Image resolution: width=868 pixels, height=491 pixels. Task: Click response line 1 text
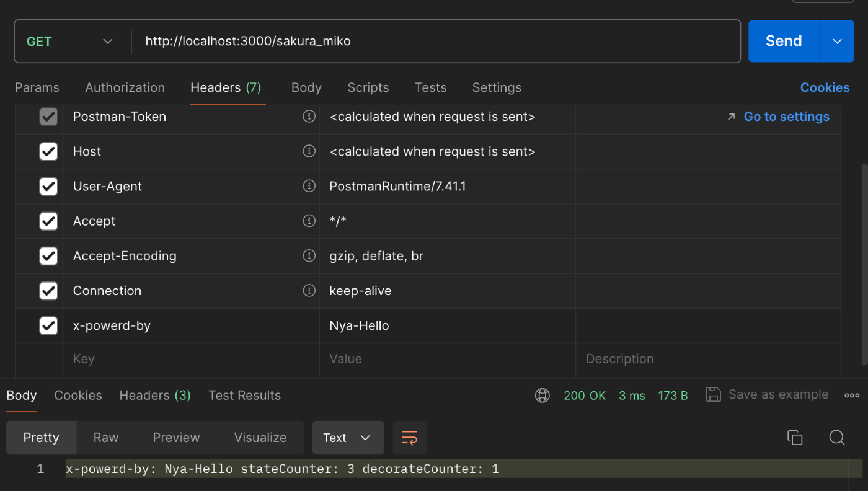(282, 469)
